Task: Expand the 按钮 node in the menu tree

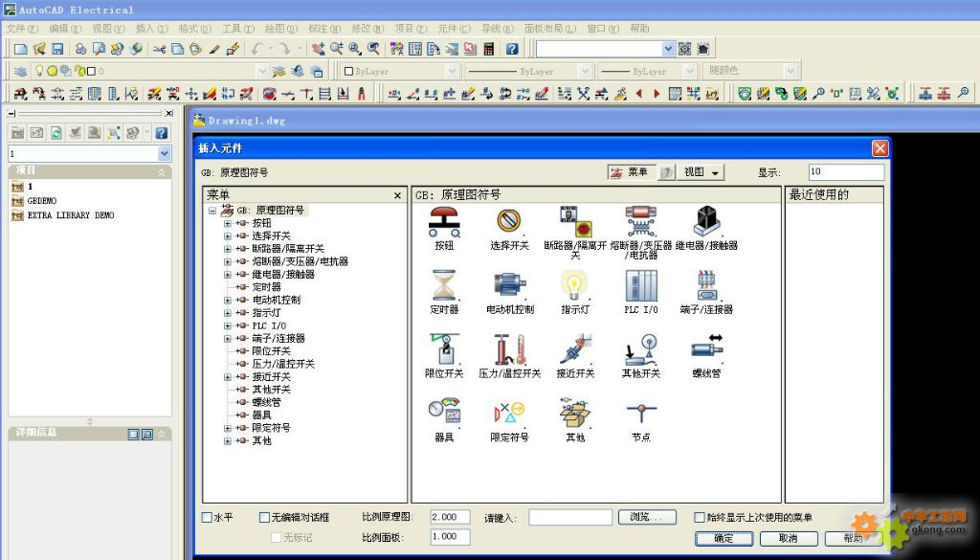Action: click(x=228, y=223)
